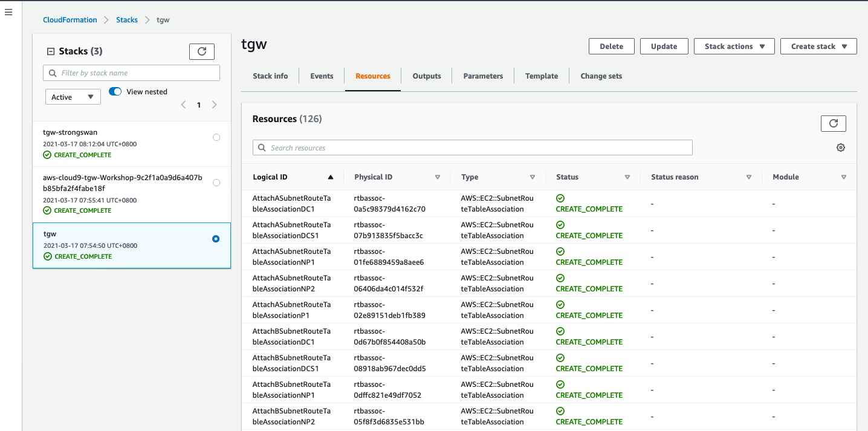
Task: Toggle the View nested switch
Action: [115, 92]
